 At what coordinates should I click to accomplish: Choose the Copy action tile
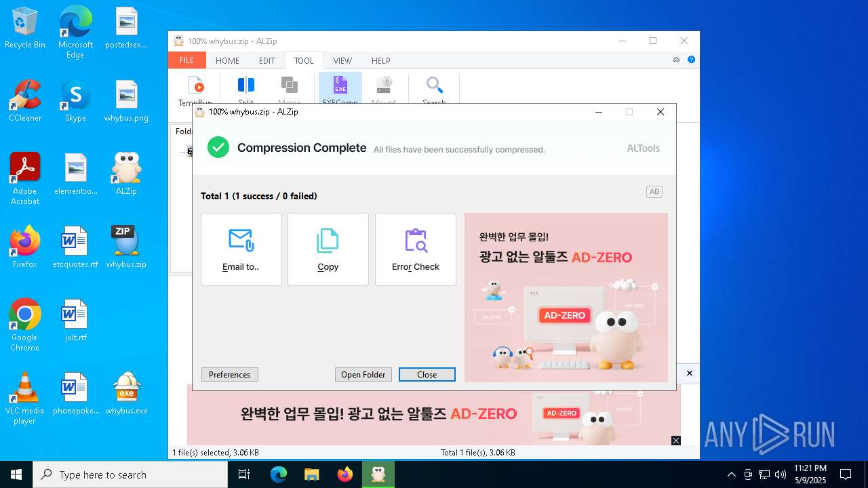(328, 249)
